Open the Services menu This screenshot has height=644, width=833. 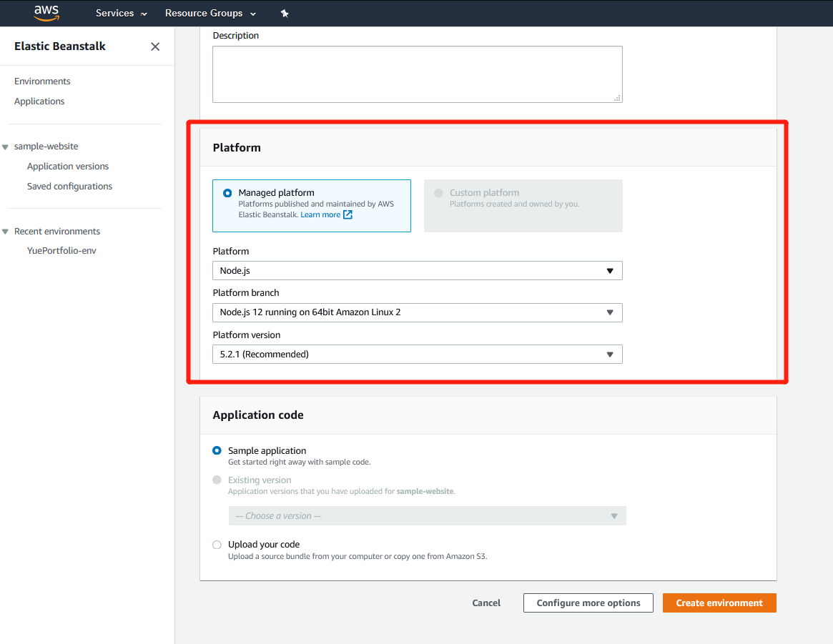coord(121,14)
